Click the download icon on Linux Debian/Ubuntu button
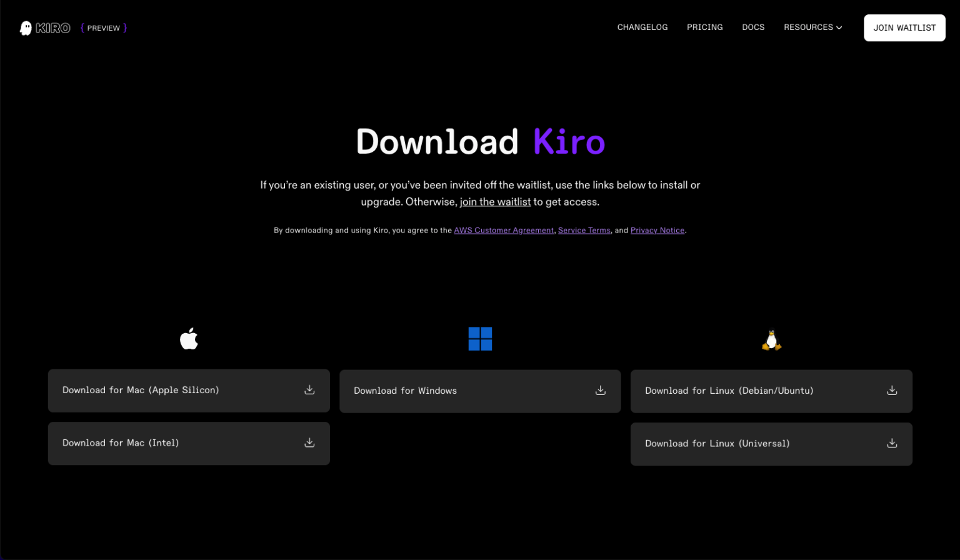This screenshot has height=560, width=960. pos(891,389)
